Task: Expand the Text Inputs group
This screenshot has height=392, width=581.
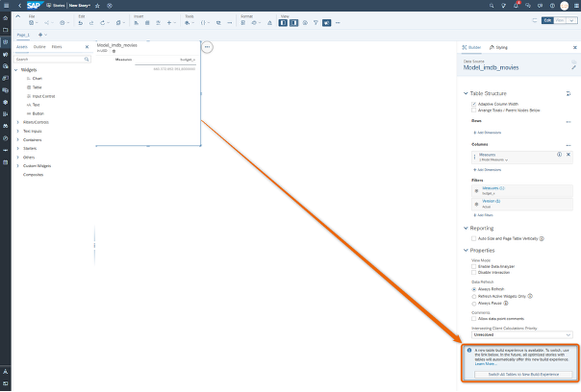Action: pyautogui.click(x=17, y=131)
